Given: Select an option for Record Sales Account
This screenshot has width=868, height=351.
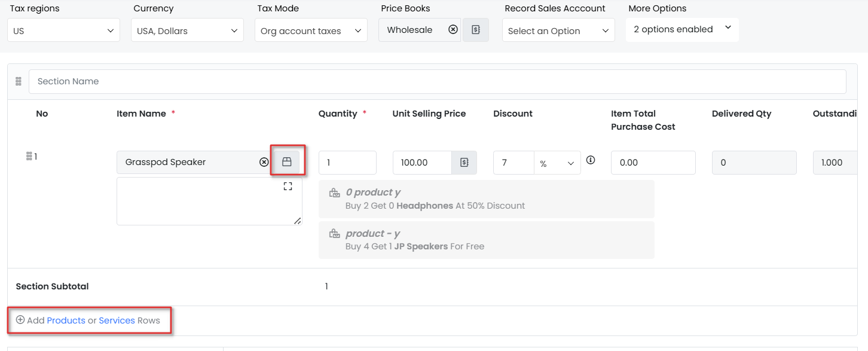Looking at the screenshot, I should point(558,30).
